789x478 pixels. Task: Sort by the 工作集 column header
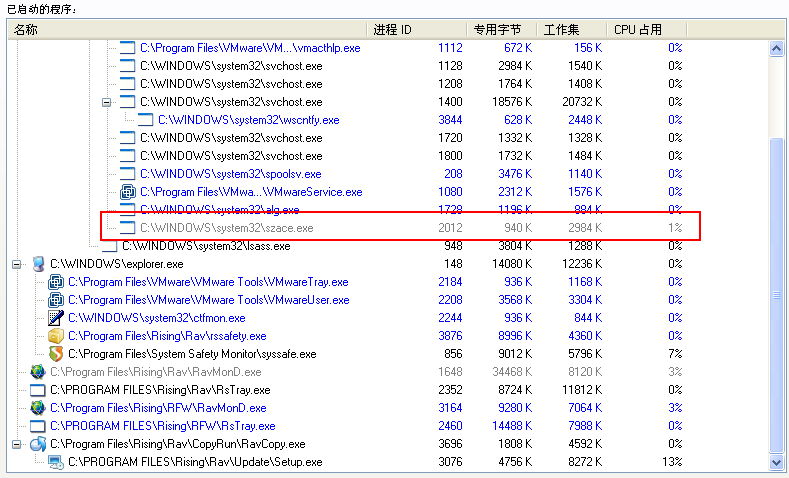pyautogui.click(x=572, y=30)
